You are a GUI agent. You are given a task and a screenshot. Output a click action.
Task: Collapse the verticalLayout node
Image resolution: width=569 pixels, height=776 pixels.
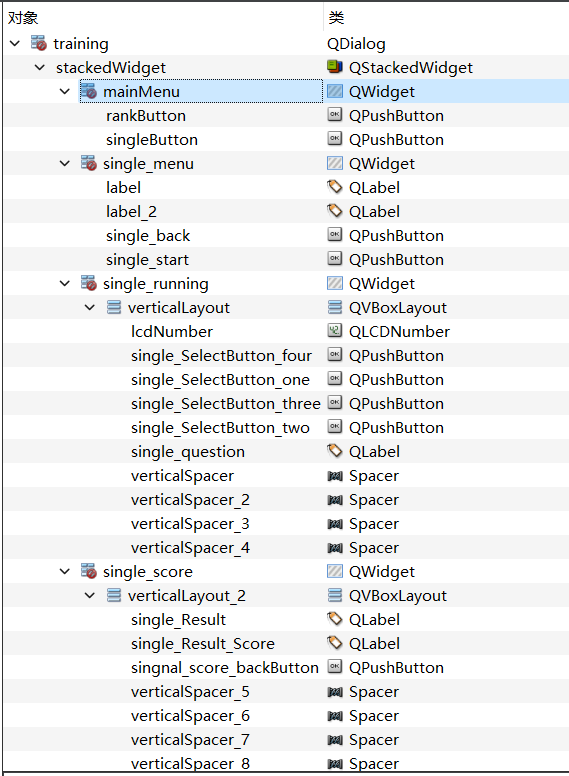click(90, 307)
